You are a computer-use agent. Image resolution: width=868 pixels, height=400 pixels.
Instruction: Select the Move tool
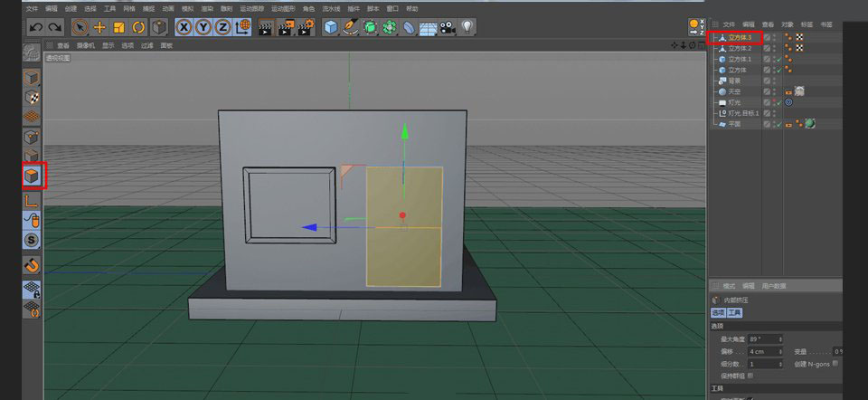point(99,27)
